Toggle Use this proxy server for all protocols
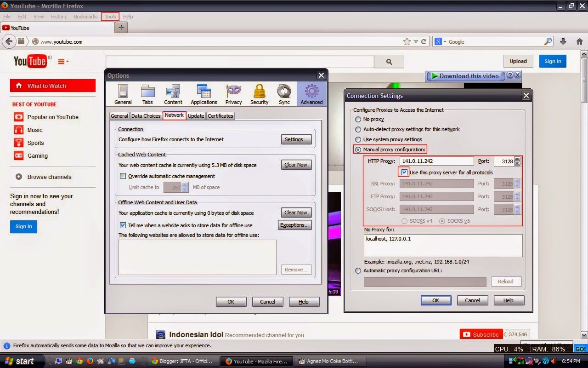The image size is (588, 368). click(x=404, y=172)
